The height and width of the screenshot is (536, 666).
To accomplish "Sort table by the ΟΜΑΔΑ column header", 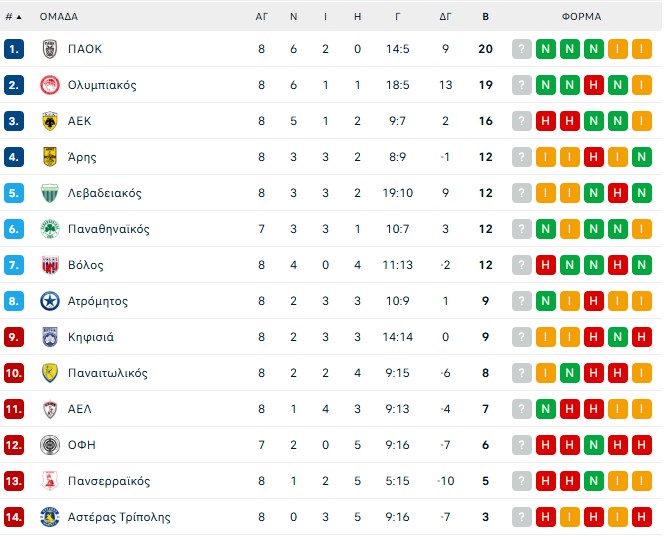I will [x=58, y=16].
